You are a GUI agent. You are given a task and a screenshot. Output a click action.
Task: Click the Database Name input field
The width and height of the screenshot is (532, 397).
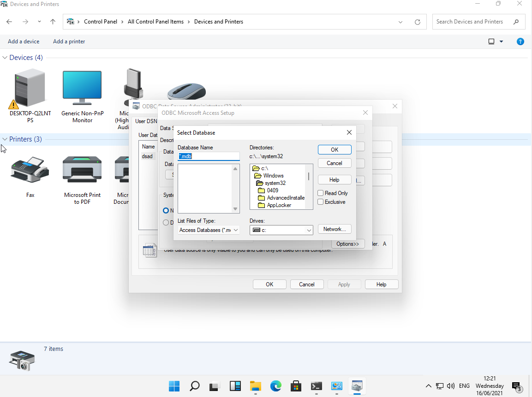[209, 156]
